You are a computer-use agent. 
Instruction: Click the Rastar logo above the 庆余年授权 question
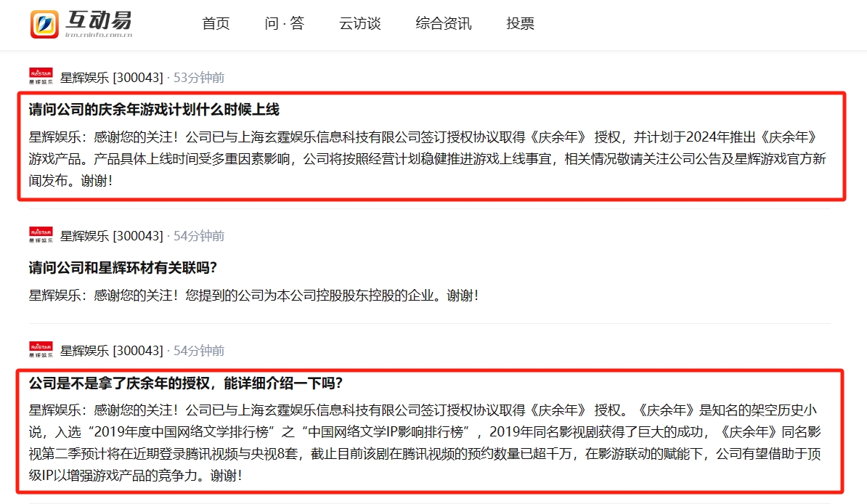click(41, 349)
